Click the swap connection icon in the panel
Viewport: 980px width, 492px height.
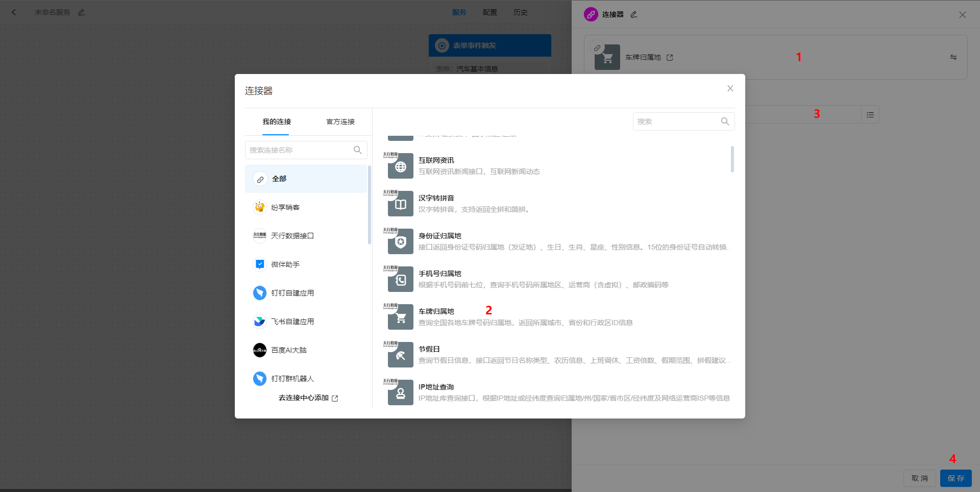click(x=953, y=57)
